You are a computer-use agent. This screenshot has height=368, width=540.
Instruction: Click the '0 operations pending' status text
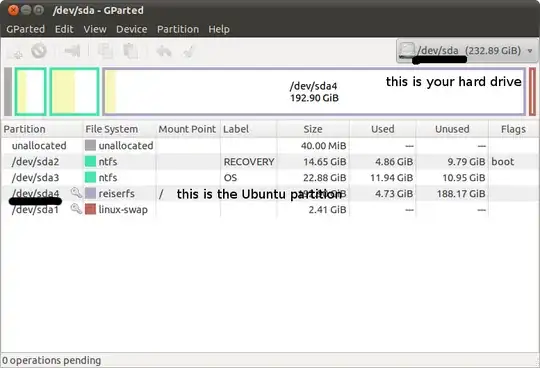click(52, 360)
